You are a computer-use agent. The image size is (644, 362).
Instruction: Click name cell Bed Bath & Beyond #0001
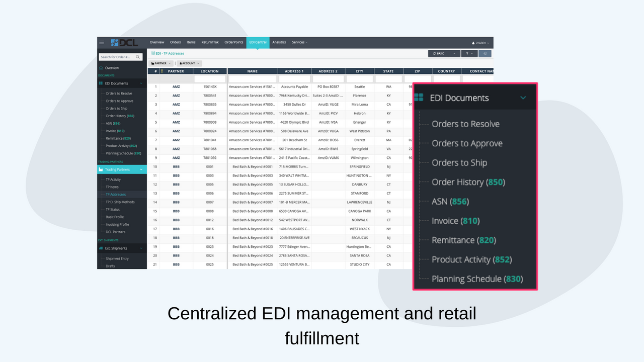pos(253,166)
